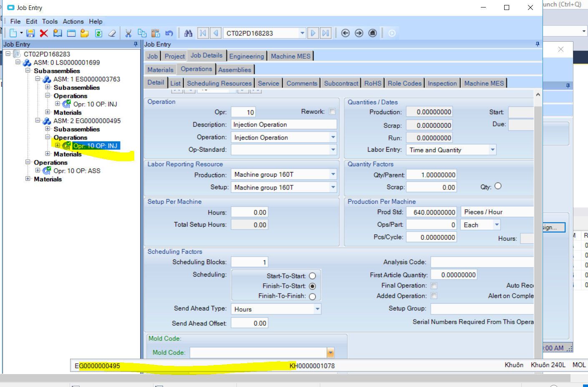Viewport: 588px width, 387px height.
Task: Enable the Final Operation checkbox
Action: pos(434,286)
